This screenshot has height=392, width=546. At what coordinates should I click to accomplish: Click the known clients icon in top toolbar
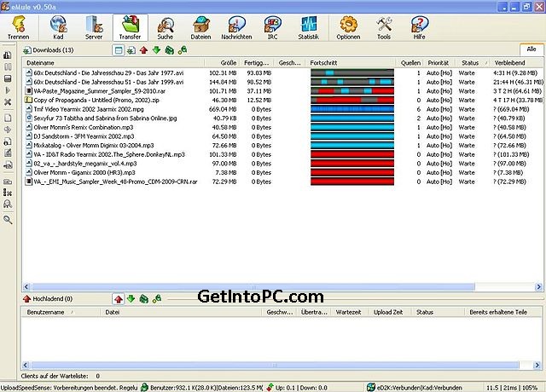pyautogui.click(x=182, y=50)
